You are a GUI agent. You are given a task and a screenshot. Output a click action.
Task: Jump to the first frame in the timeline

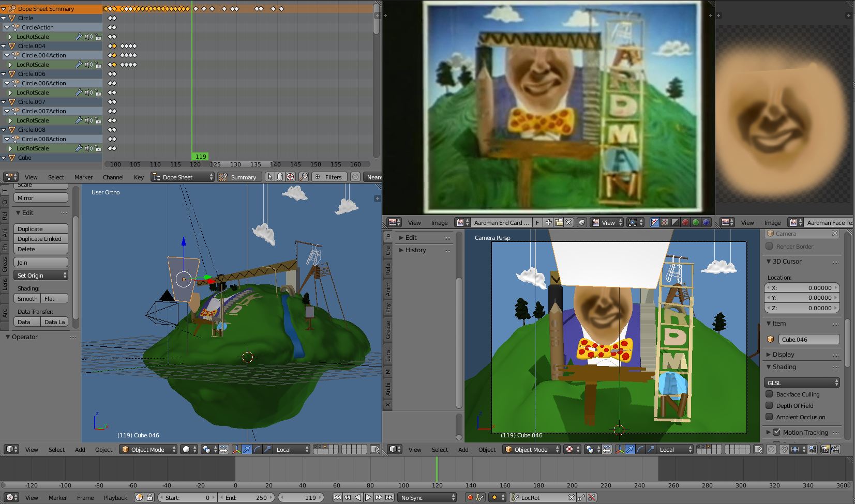(337, 497)
